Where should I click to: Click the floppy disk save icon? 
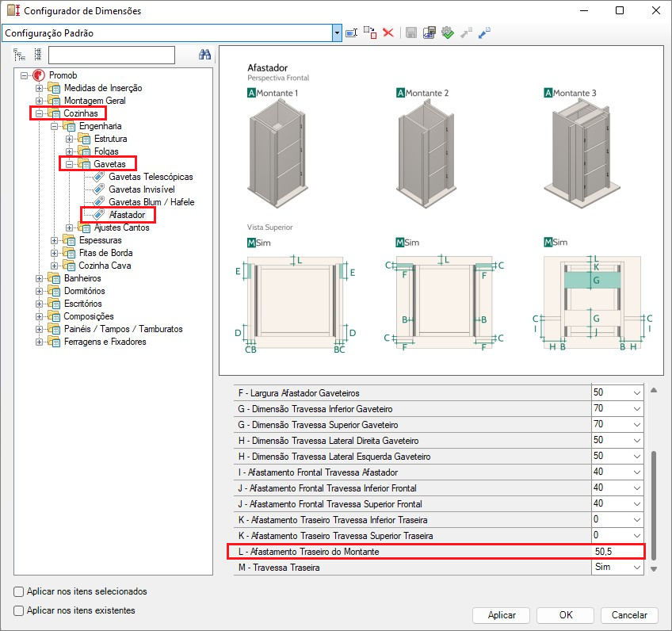pos(411,33)
